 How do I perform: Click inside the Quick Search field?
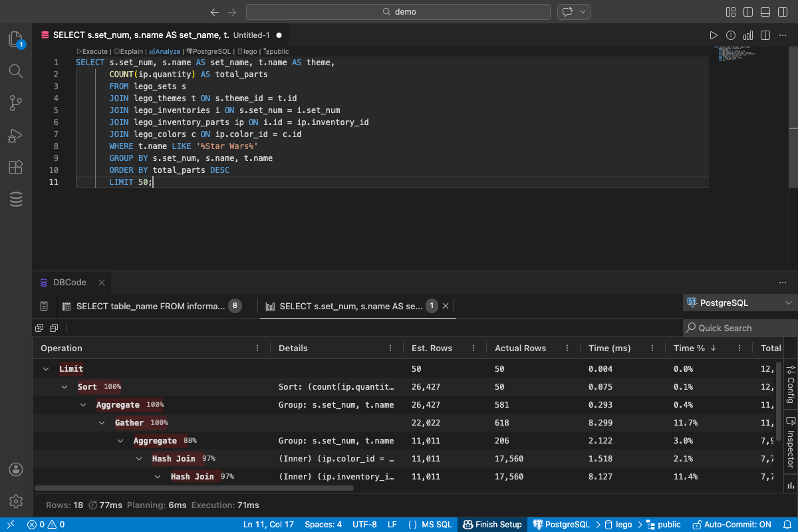(x=739, y=327)
